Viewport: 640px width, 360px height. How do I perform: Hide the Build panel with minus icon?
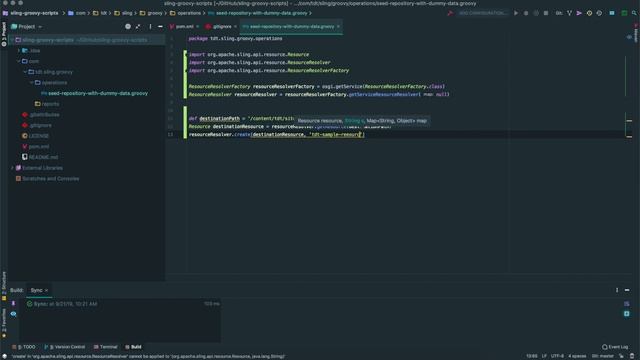627,290
